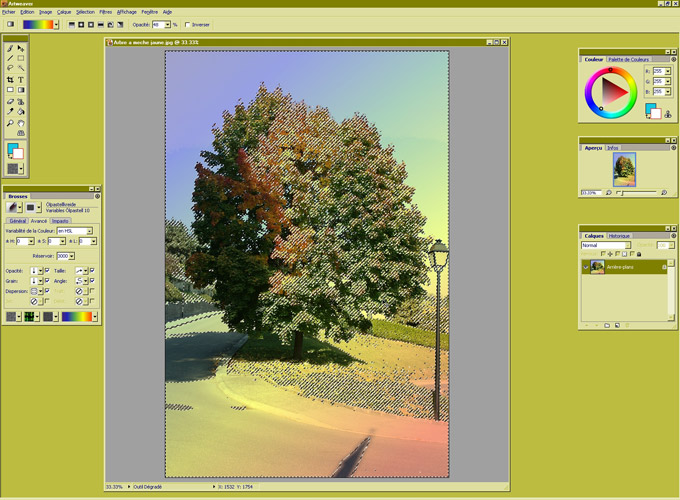The width and height of the screenshot is (680, 500).
Task: Select the Eraser tool
Action: tap(11, 101)
